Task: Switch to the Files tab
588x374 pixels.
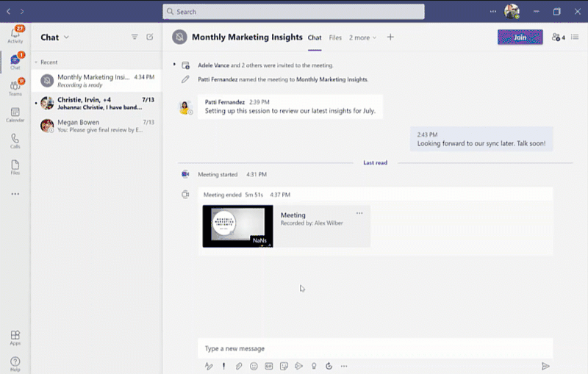Action: click(335, 37)
